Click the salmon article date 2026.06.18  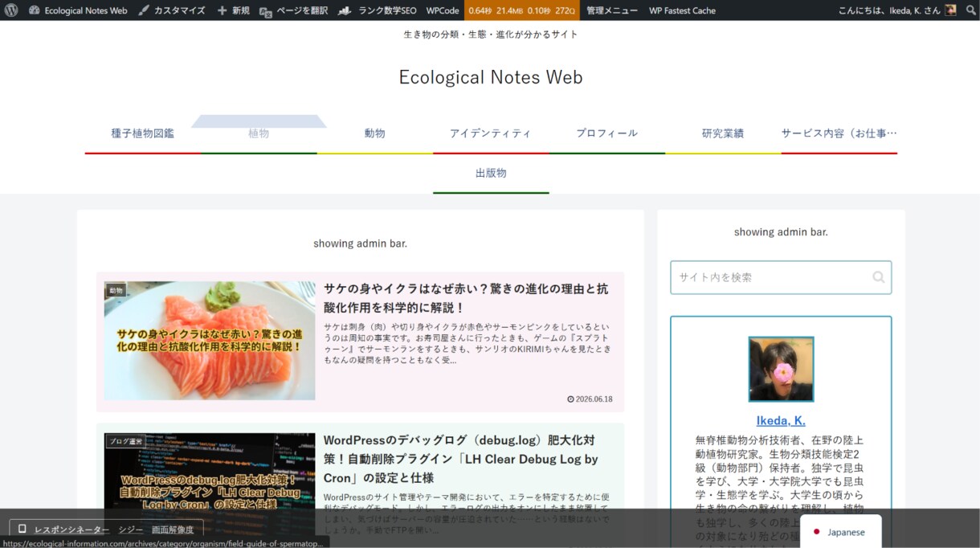pyautogui.click(x=590, y=399)
